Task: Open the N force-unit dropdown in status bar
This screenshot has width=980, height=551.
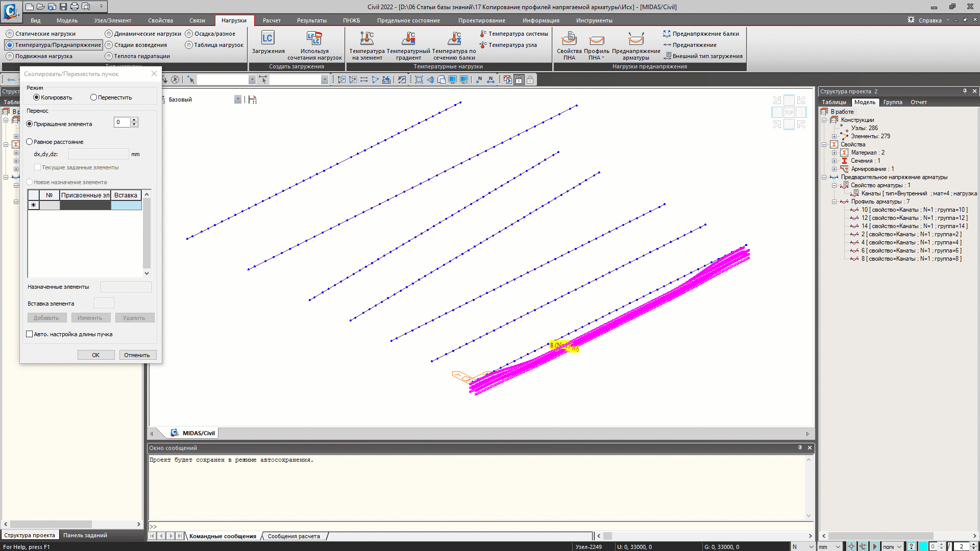Action: point(812,546)
